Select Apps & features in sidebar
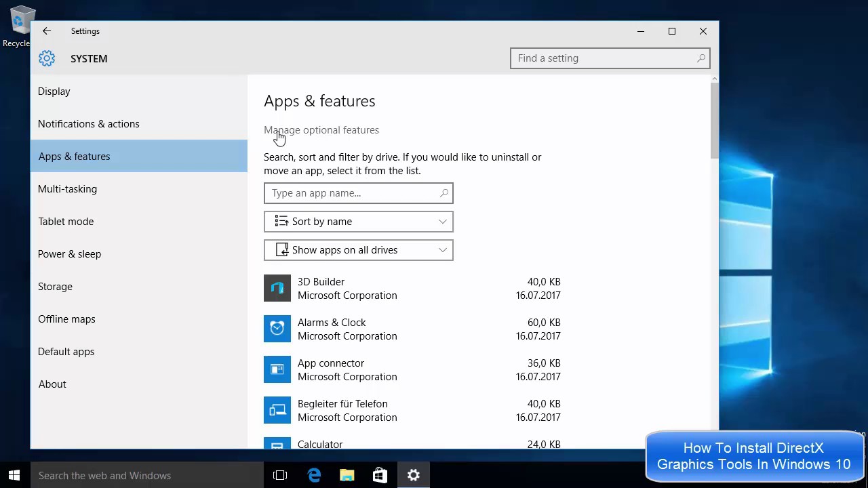868x488 pixels. click(x=139, y=157)
